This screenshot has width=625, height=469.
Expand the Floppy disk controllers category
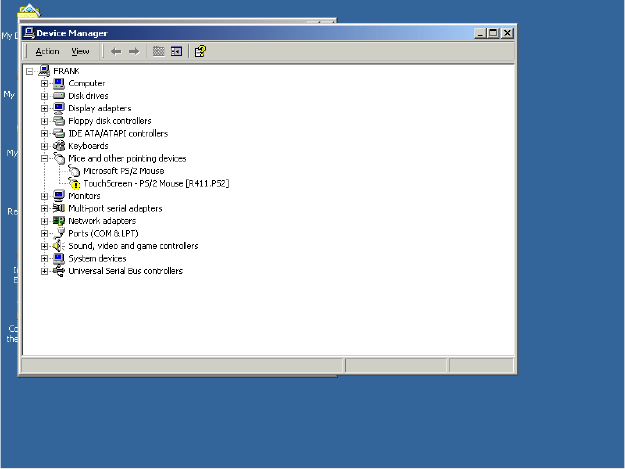tap(44, 121)
